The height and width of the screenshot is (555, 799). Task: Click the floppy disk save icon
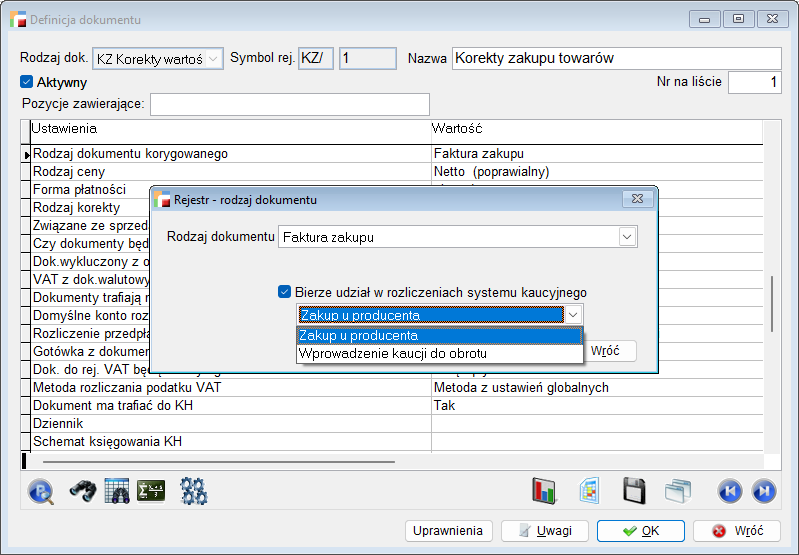[x=634, y=491]
